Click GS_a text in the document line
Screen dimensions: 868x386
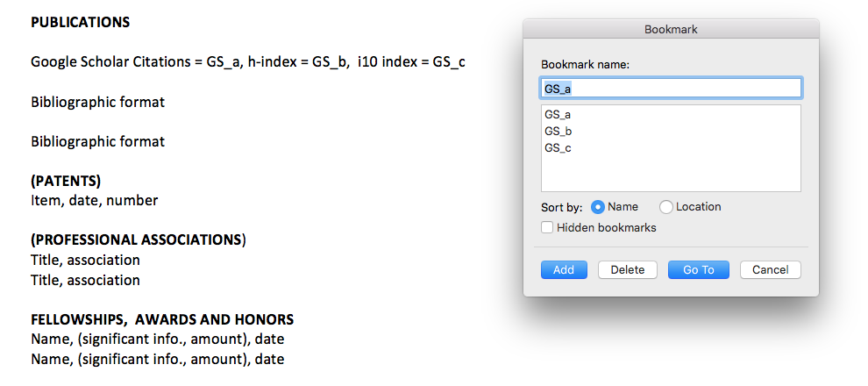pos(224,62)
